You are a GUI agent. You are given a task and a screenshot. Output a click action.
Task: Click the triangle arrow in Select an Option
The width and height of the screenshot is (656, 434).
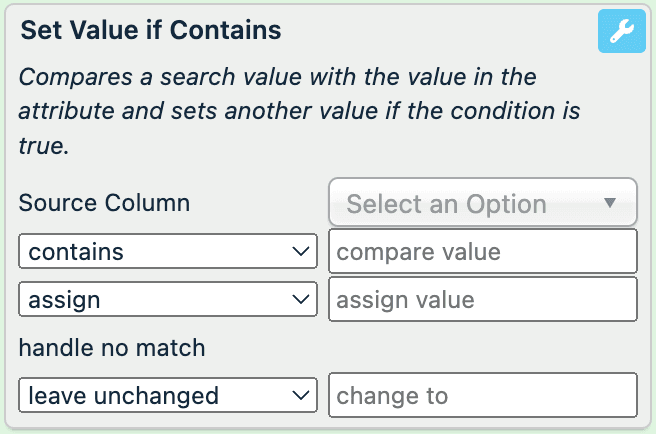point(611,203)
